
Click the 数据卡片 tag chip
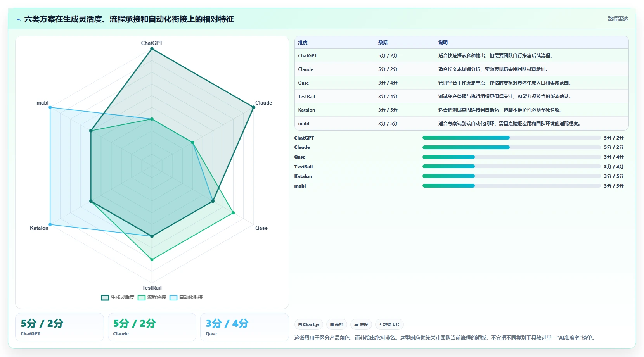(x=390, y=324)
